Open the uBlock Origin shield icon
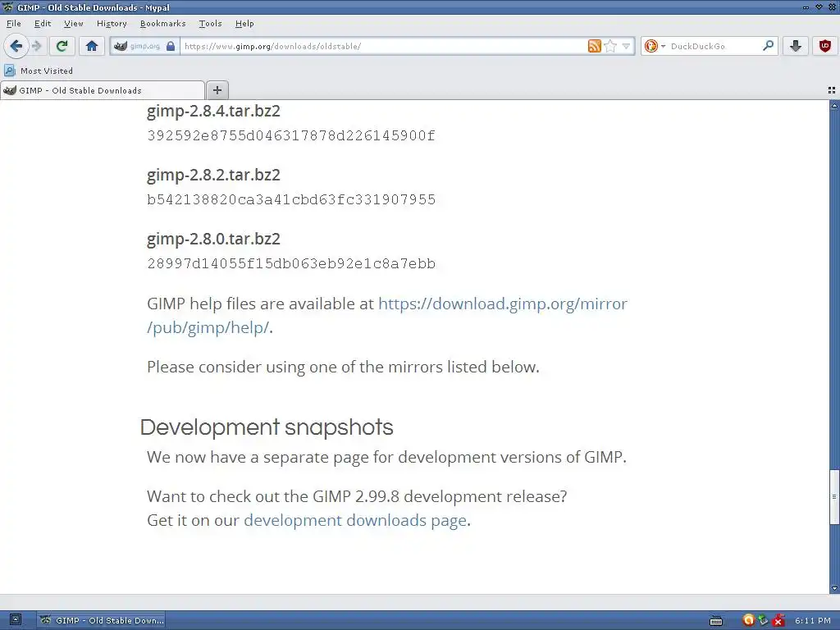This screenshot has height=630, width=840. point(825,46)
